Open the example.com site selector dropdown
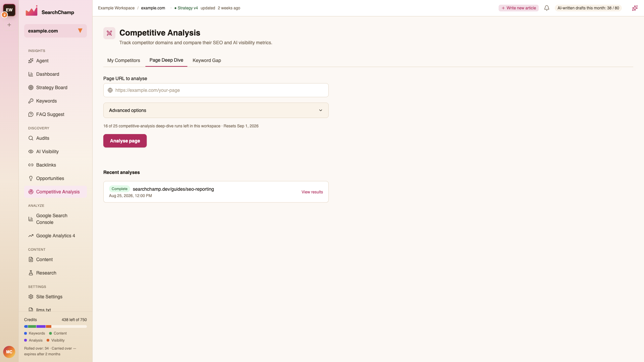 click(55, 31)
